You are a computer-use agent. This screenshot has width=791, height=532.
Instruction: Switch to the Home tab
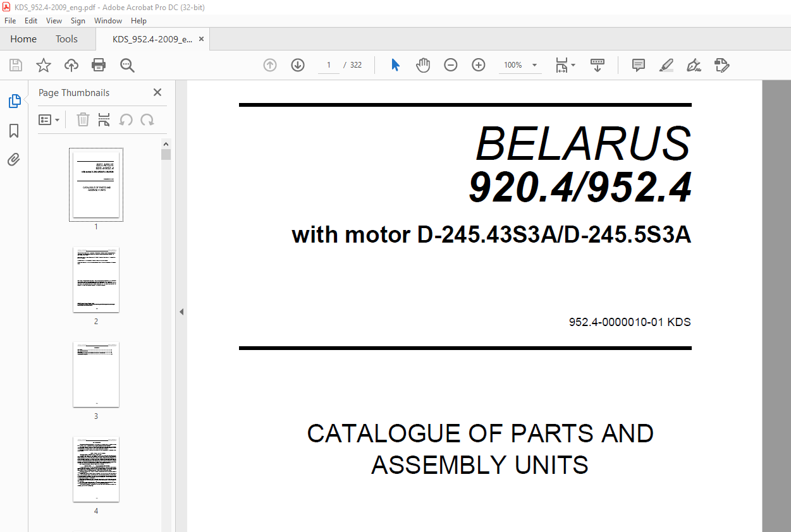pos(23,39)
